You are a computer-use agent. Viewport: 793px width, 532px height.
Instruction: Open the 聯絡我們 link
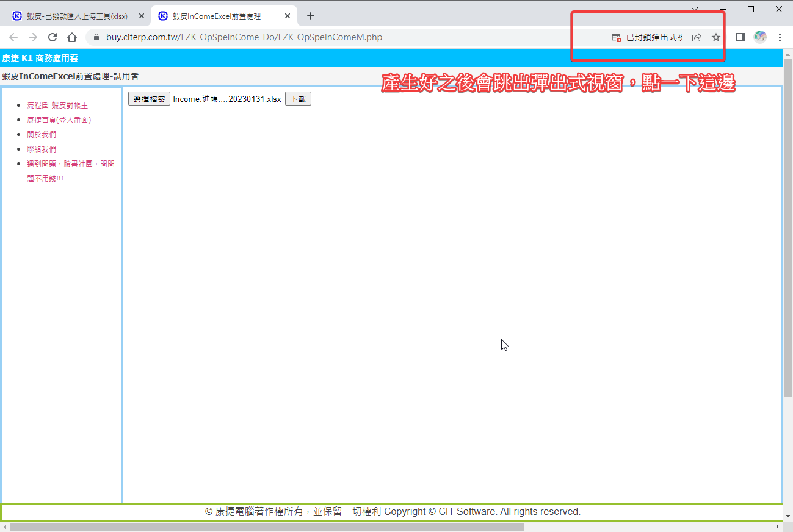click(42, 149)
